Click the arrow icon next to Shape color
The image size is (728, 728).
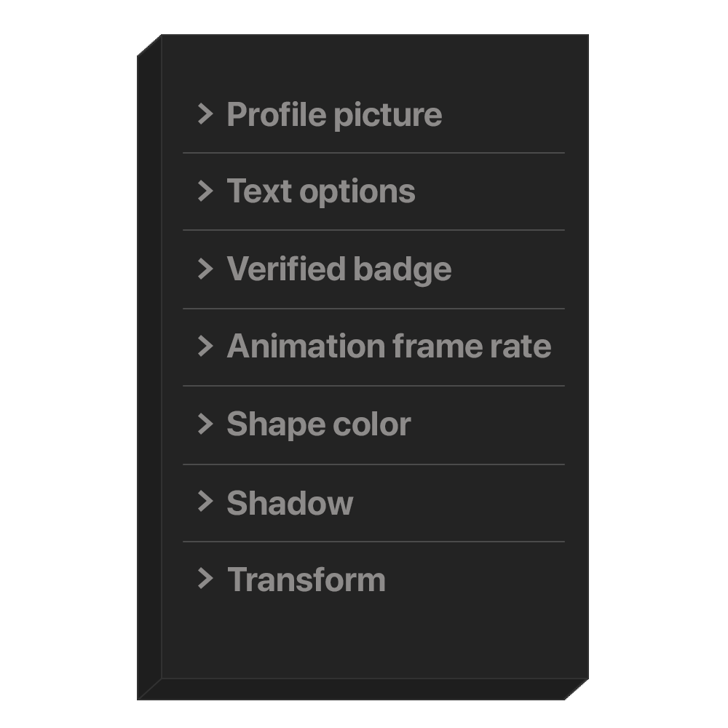click(205, 424)
